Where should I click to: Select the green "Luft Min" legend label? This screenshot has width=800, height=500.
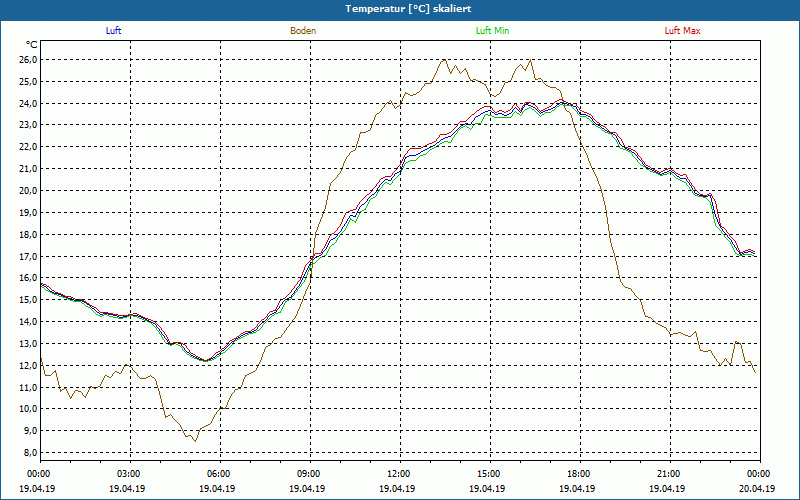[x=492, y=31]
